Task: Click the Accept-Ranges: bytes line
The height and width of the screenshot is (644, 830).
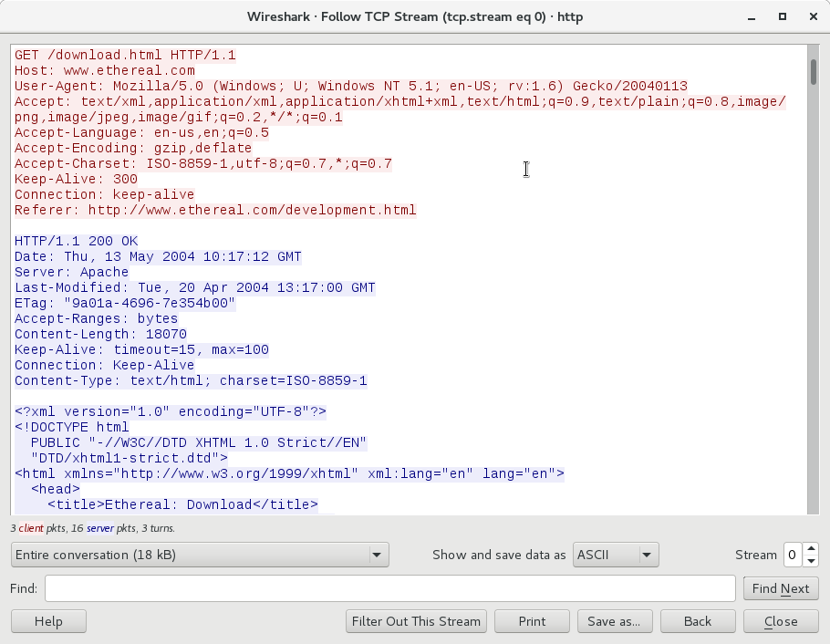Action: click(97, 319)
